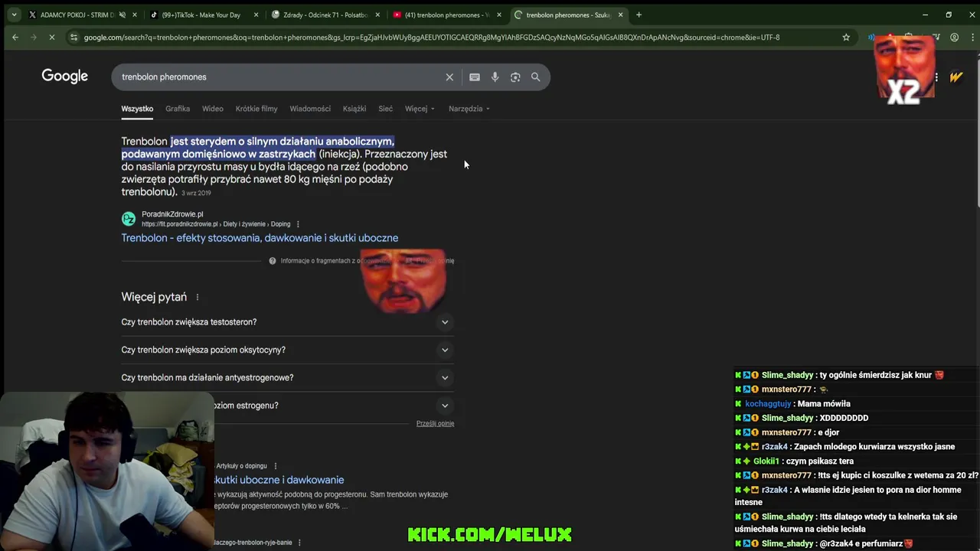Click the streamer webcam overlay
The width and height of the screenshot is (980, 551).
click(106, 471)
